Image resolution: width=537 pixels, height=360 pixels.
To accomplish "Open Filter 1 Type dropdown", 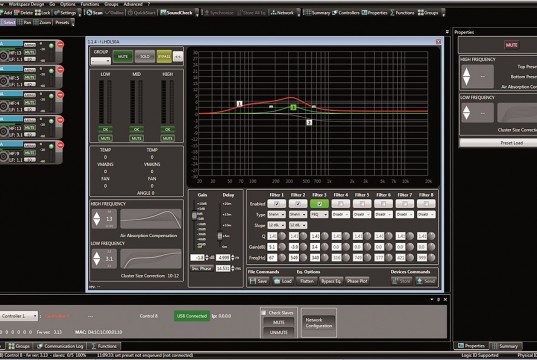I will pyautogui.click(x=277, y=214).
